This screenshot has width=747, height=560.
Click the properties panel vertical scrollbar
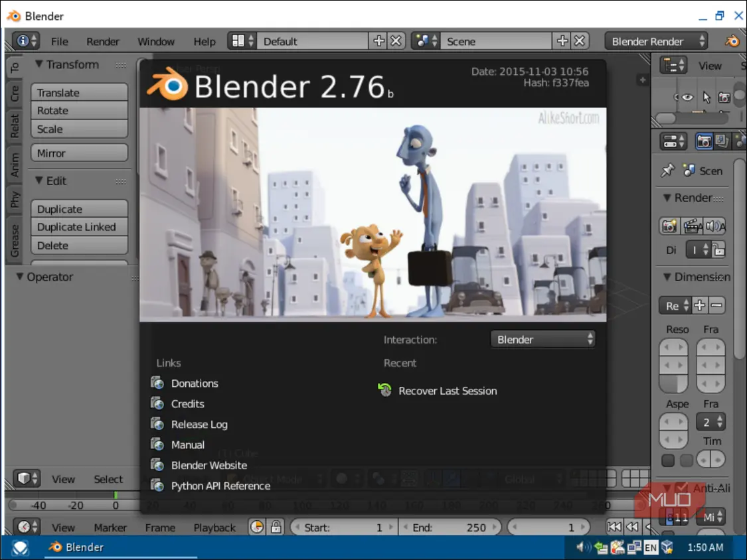[739, 259]
